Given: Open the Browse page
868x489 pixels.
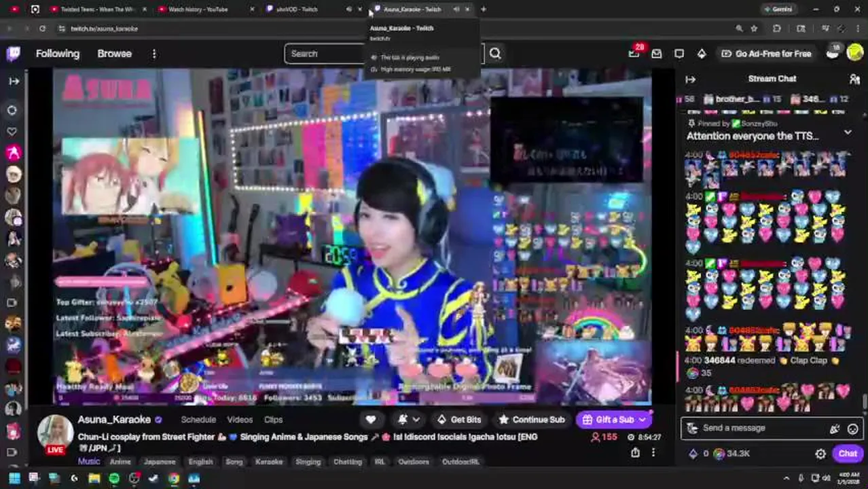Looking at the screenshot, I should 114,54.
